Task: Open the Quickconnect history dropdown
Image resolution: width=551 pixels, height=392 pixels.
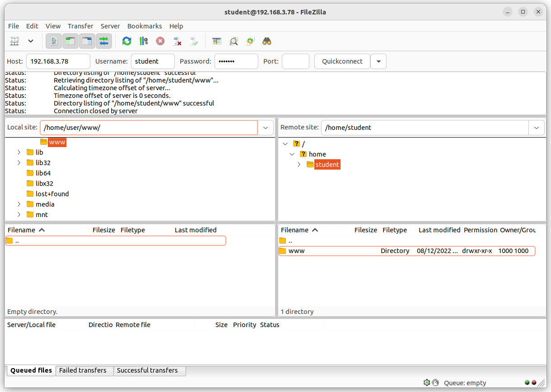Action: pos(378,61)
